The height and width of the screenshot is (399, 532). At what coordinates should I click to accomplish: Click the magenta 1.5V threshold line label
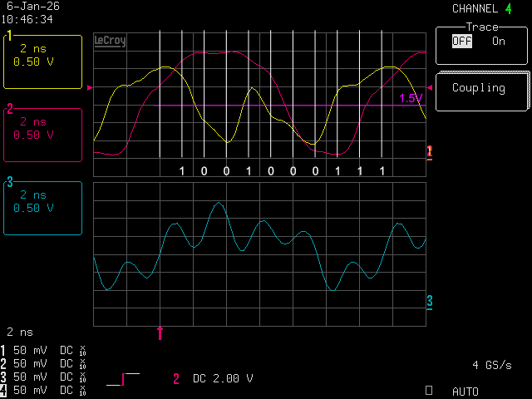pyautogui.click(x=411, y=99)
